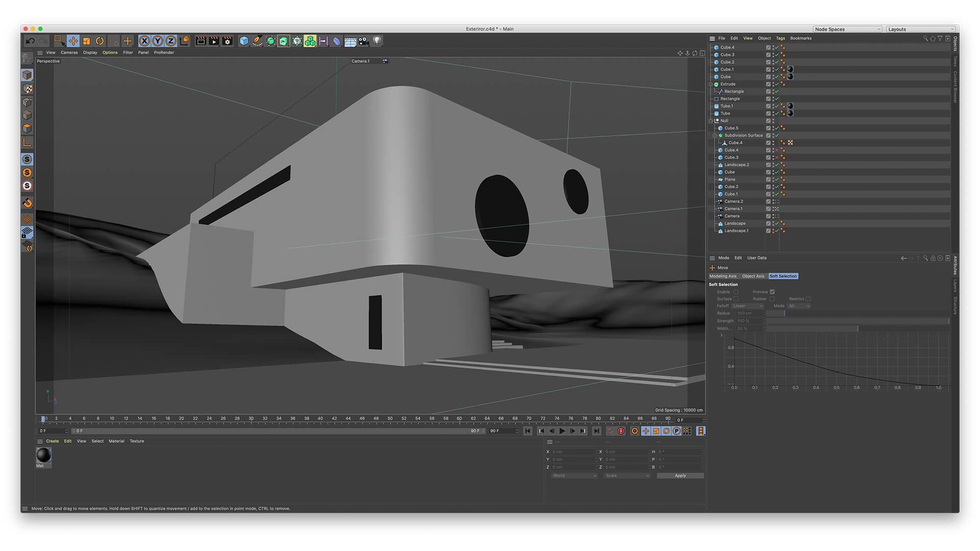Open the Content Browser side tab
The height and width of the screenshot is (551, 980).
954,87
